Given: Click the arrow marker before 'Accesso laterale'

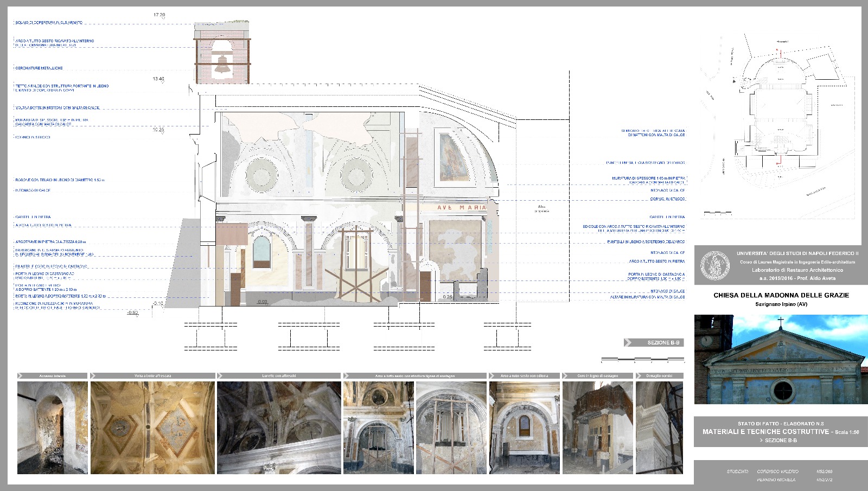Looking at the screenshot, I should 20,375.
